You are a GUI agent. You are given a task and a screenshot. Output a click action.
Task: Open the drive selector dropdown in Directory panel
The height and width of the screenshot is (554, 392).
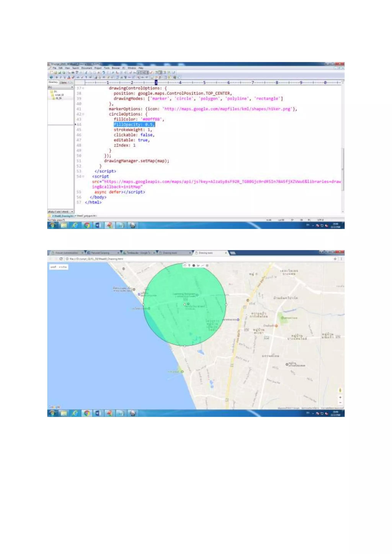[x=72, y=87]
